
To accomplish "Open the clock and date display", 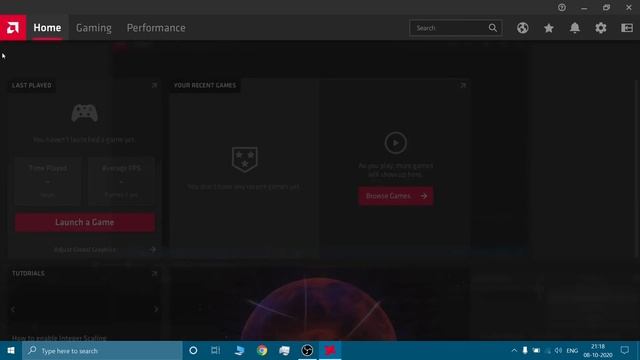I will click(598, 351).
